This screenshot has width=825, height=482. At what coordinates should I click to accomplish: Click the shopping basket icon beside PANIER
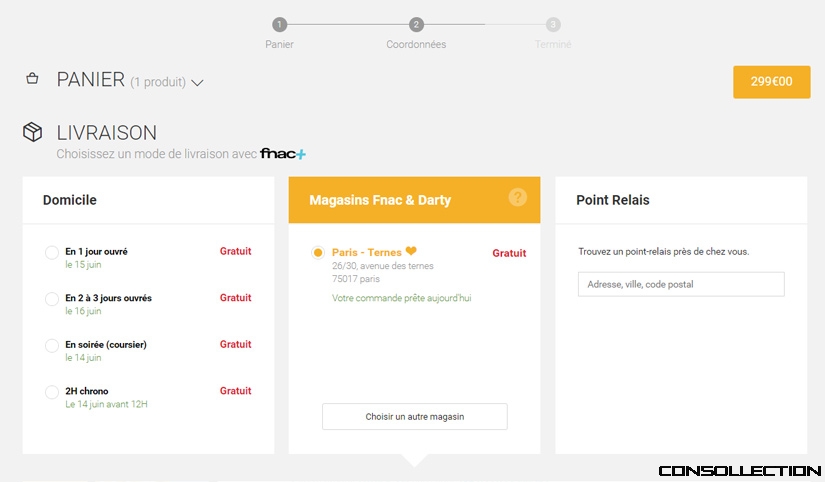[x=32, y=78]
